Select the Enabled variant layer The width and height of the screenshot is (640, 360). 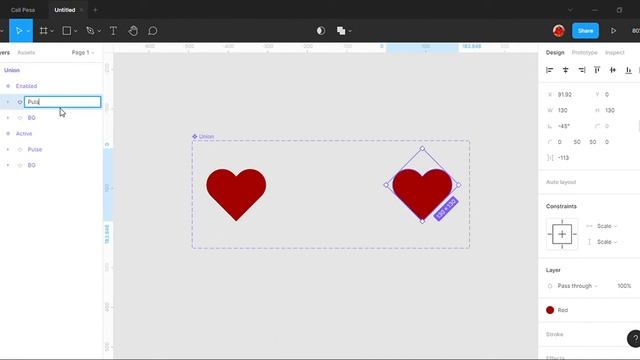point(26,86)
